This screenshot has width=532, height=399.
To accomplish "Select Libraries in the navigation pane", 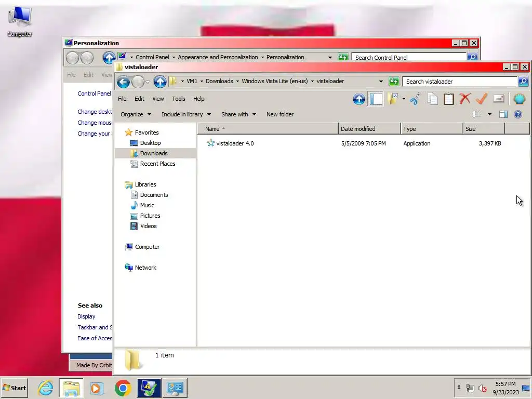I will click(140, 184).
